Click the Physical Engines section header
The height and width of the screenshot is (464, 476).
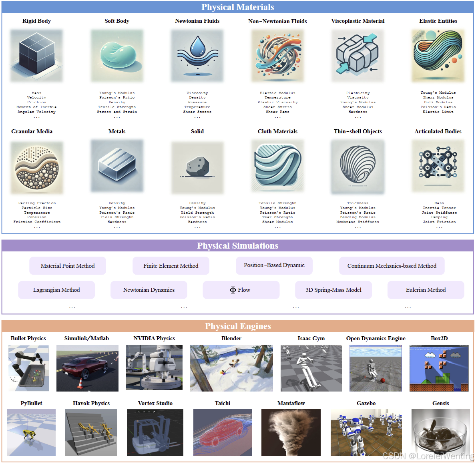pos(238,326)
